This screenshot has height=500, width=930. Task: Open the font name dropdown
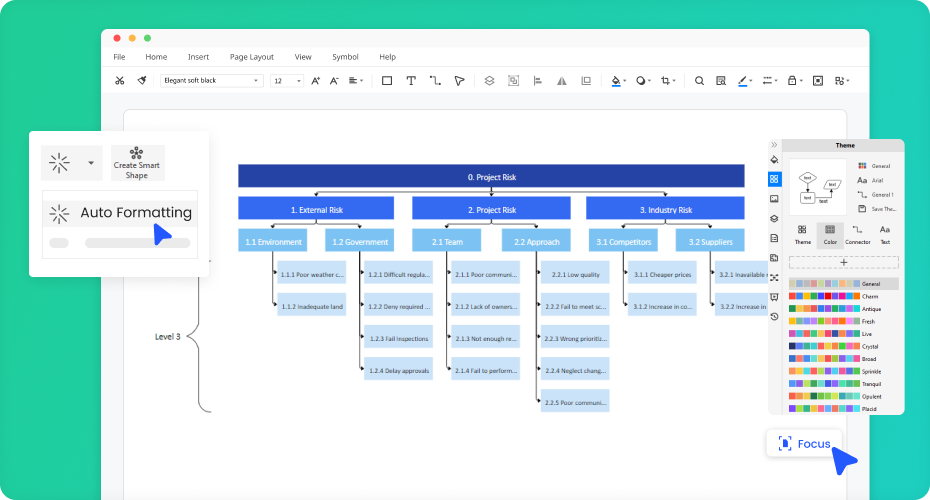pos(211,81)
